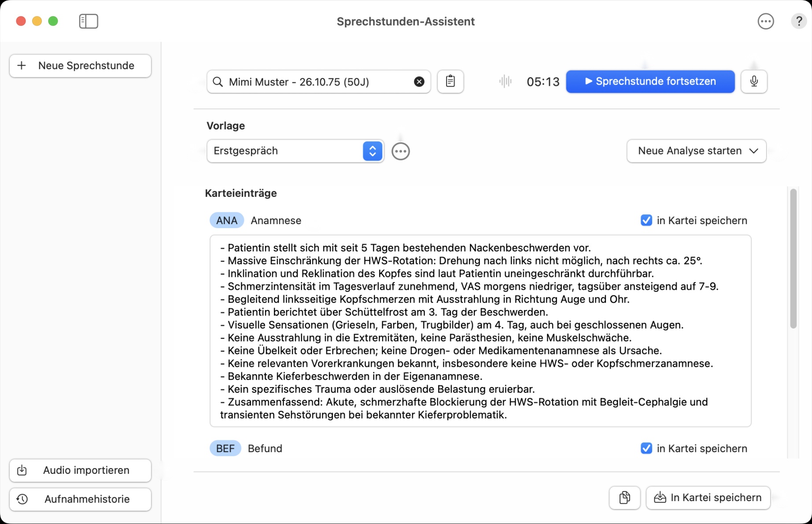Uncheck in Kartei speichern for Anamnese
Image resolution: width=812 pixels, height=524 pixels.
pyautogui.click(x=646, y=220)
